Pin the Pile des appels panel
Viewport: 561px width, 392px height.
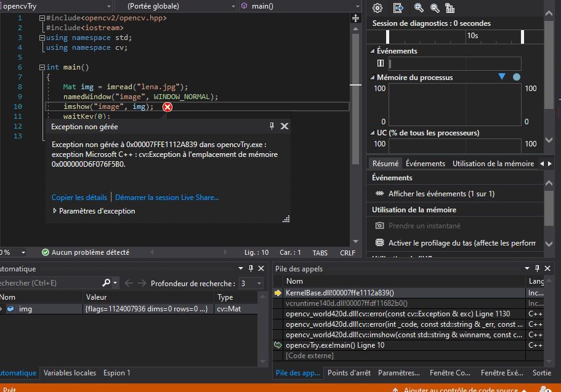tap(537, 268)
